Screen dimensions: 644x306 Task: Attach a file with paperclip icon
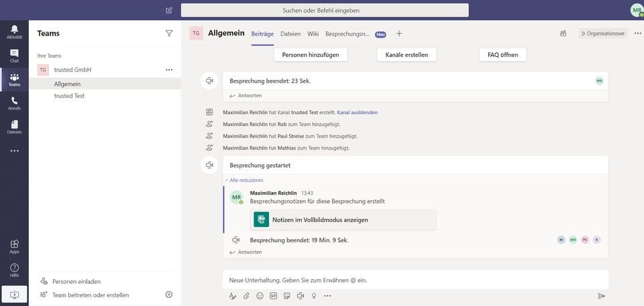pos(246,296)
